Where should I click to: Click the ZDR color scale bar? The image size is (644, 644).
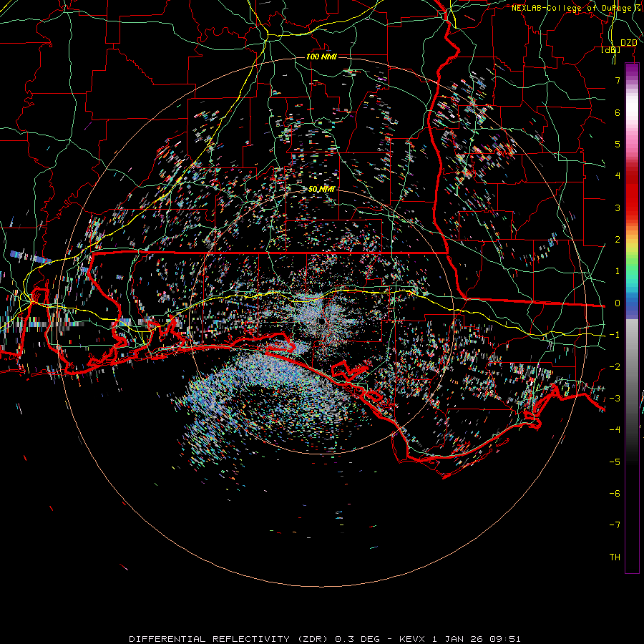(632, 318)
